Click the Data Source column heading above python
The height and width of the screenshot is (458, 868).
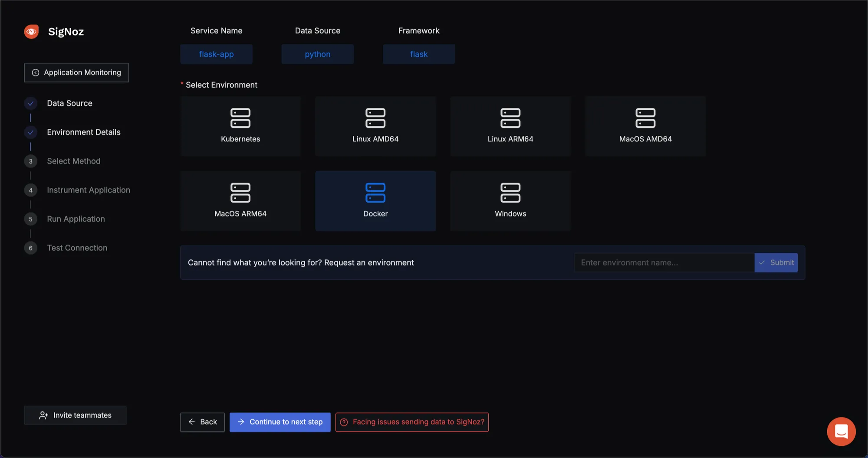[318, 31]
